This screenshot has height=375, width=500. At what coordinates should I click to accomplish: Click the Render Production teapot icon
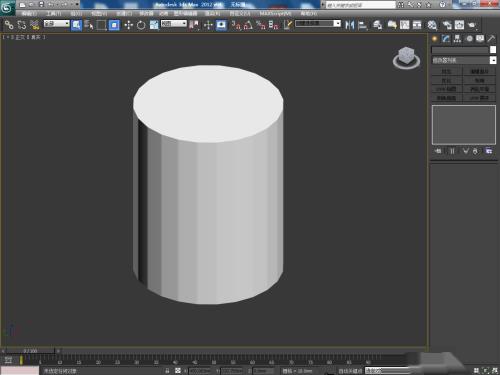472,25
